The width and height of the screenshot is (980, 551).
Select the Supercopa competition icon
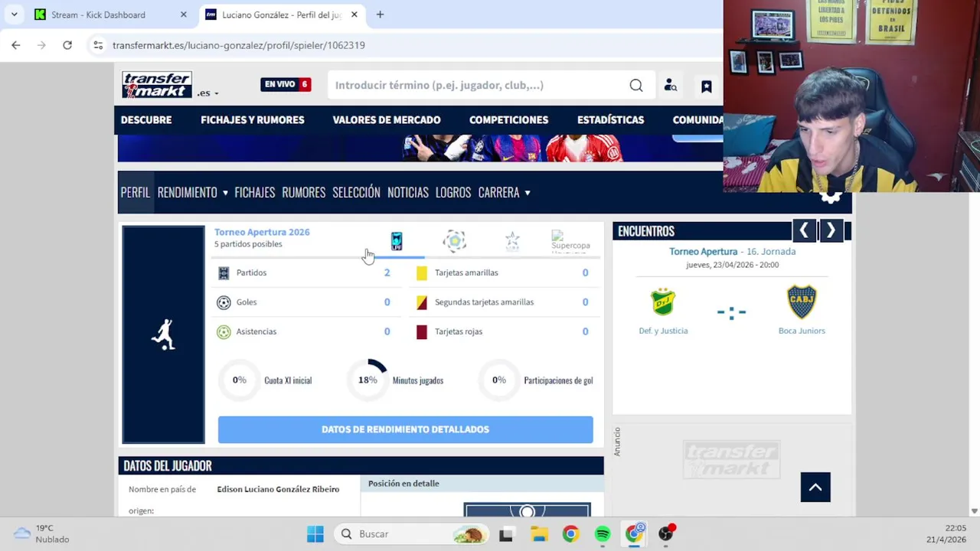(x=570, y=241)
